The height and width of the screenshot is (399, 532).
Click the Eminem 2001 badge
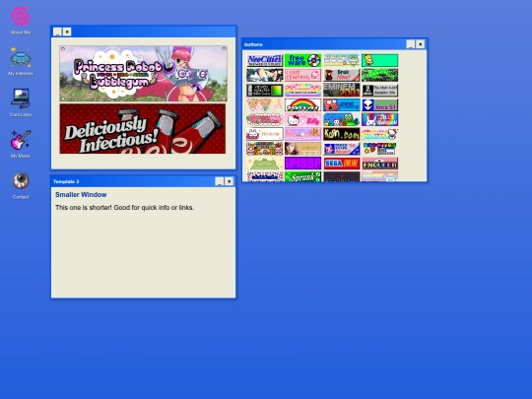click(x=341, y=90)
